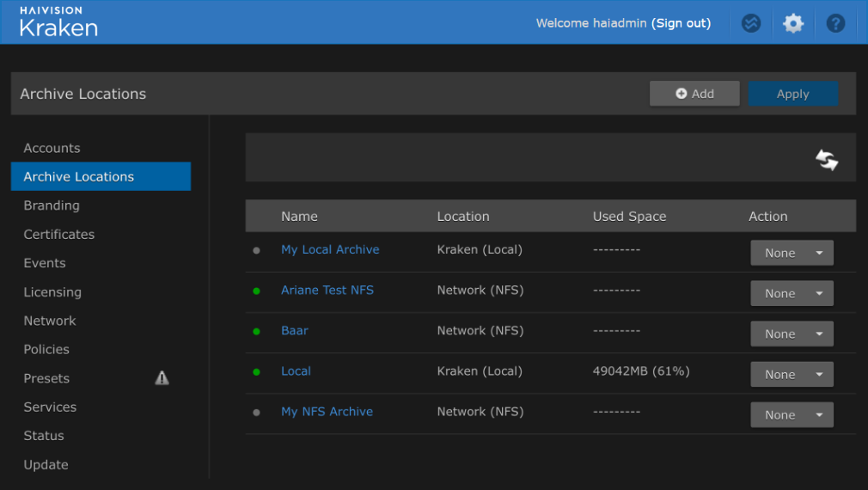Click the Presets warning triangle icon
This screenshot has width=868, height=490.
coord(162,378)
